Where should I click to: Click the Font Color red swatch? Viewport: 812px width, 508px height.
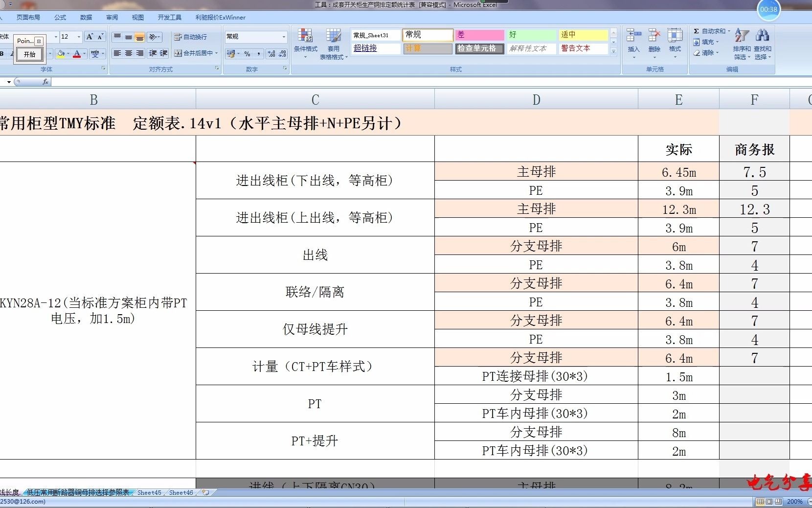click(x=77, y=56)
